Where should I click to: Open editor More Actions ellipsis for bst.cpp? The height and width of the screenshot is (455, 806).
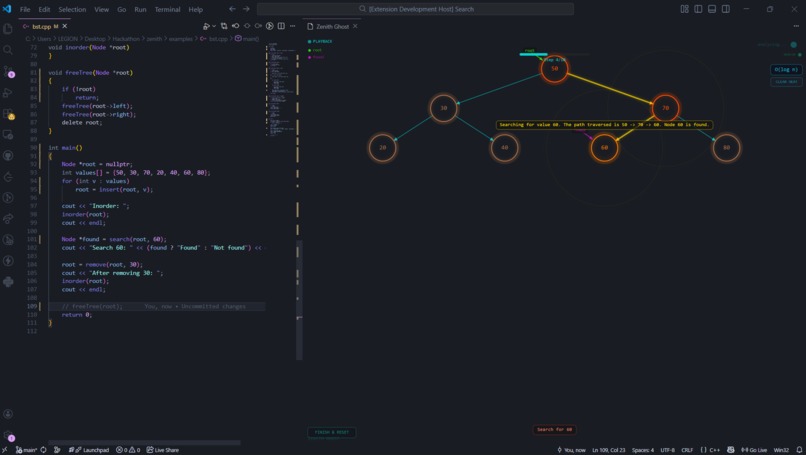tap(292, 26)
